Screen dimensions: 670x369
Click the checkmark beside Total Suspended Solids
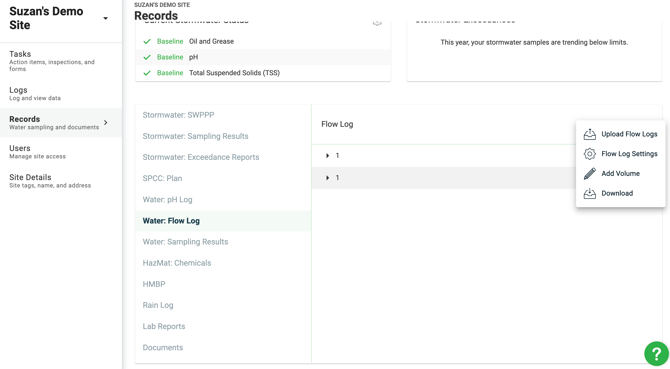(x=147, y=73)
